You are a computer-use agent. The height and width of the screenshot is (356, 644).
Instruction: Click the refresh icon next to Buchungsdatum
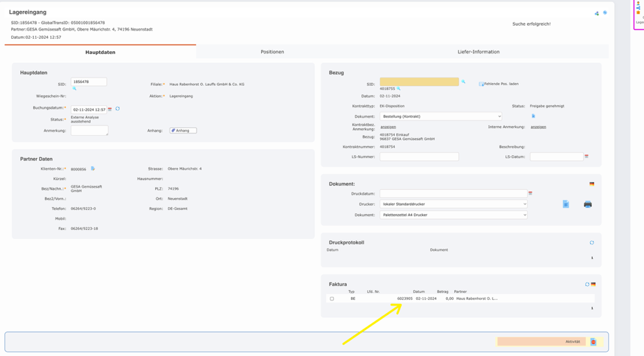[118, 109]
